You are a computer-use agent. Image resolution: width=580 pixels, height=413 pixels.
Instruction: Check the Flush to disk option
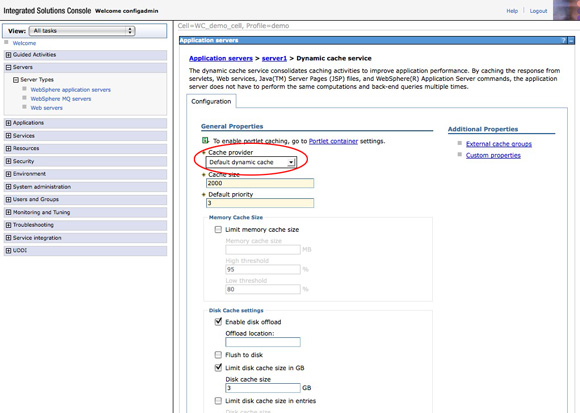tap(218, 355)
